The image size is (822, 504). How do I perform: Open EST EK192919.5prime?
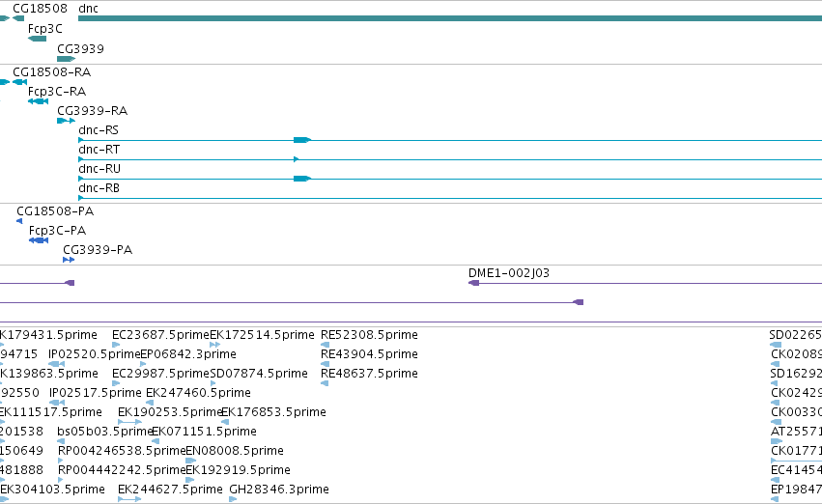click(238, 470)
